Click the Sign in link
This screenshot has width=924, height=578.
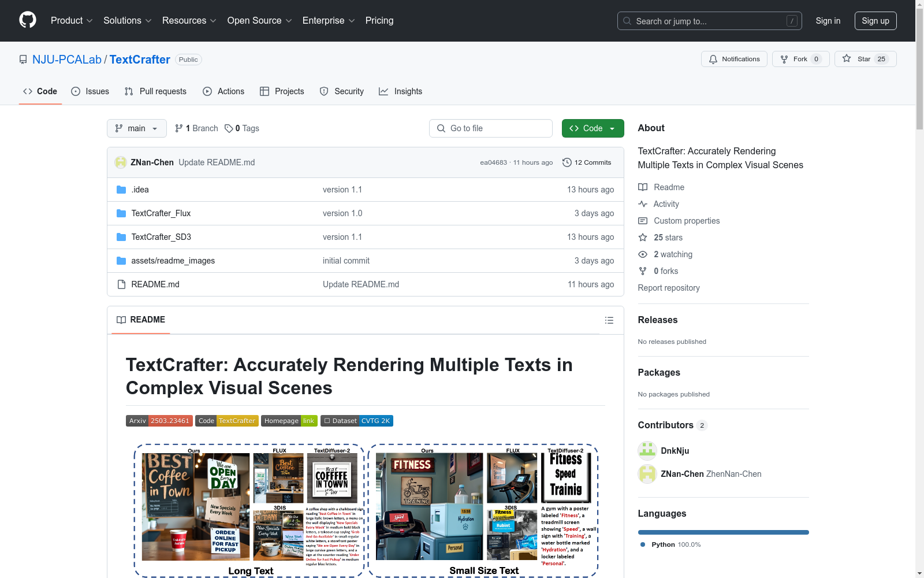pyautogui.click(x=828, y=21)
